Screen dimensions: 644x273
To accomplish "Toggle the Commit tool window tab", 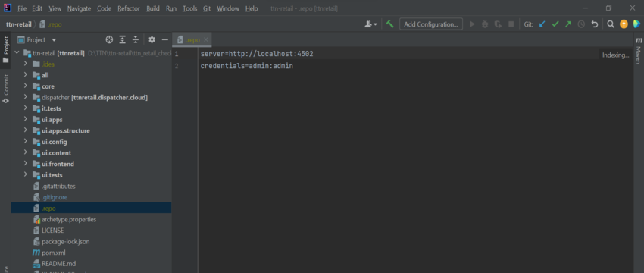I will (6, 89).
